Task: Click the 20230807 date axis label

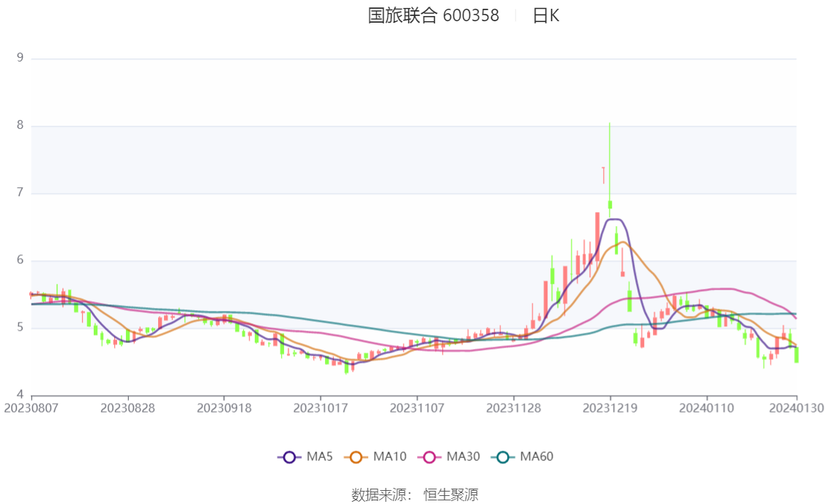Action: click(31, 408)
